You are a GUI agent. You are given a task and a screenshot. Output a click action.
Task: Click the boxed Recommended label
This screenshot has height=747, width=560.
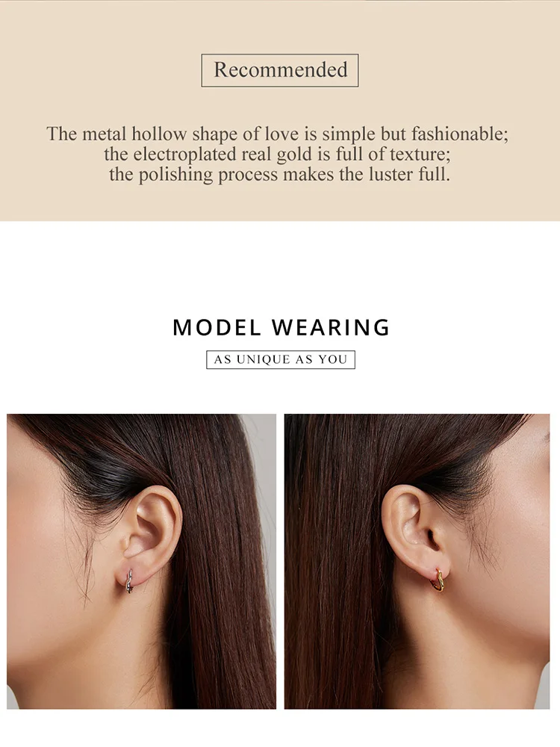point(280,70)
